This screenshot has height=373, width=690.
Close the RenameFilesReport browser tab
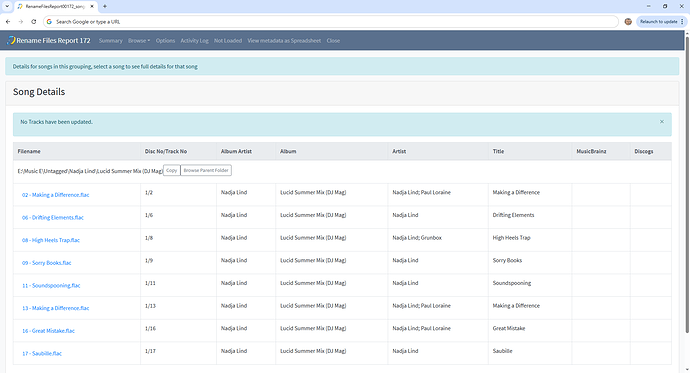(x=92, y=7)
